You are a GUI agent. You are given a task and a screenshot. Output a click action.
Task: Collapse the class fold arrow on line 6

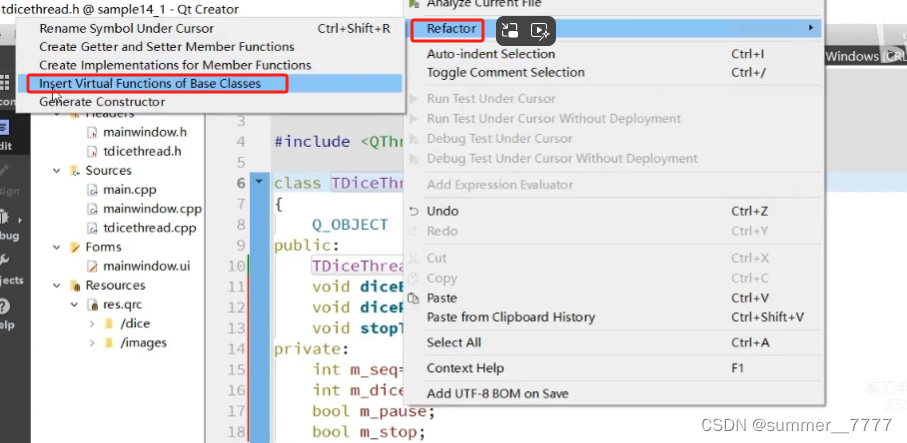(x=259, y=182)
